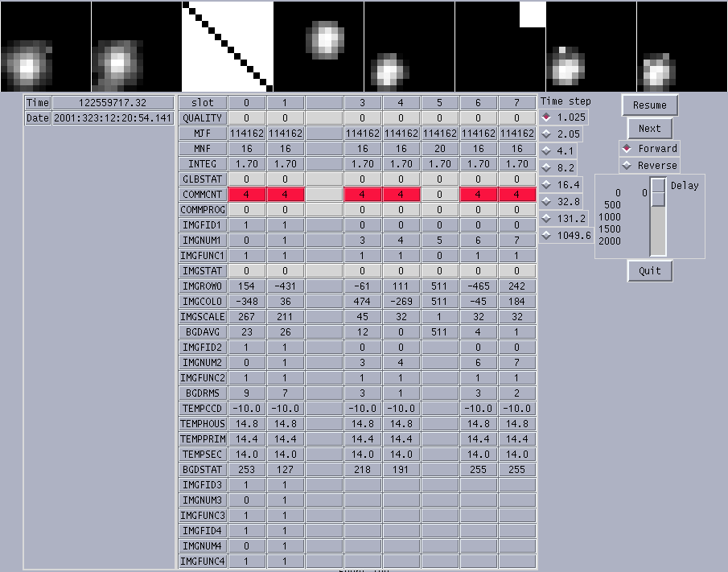Click the IMGNUM1 row label

coord(203,241)
